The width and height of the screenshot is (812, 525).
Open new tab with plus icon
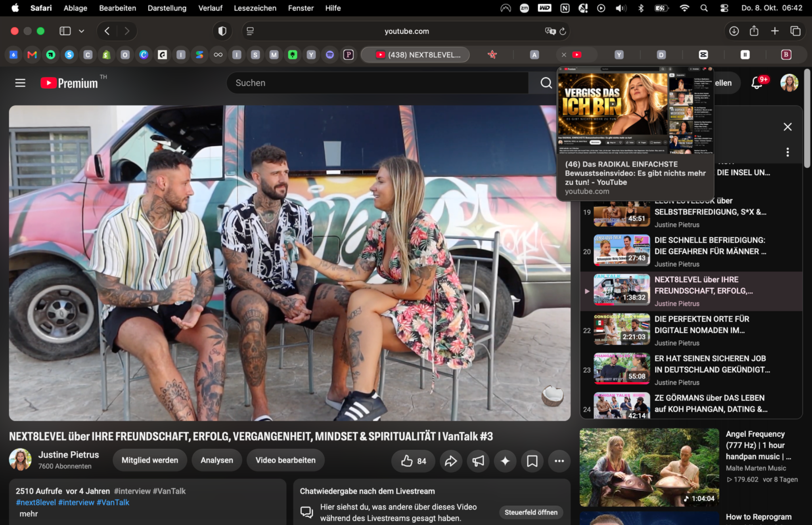coord(775,31)
